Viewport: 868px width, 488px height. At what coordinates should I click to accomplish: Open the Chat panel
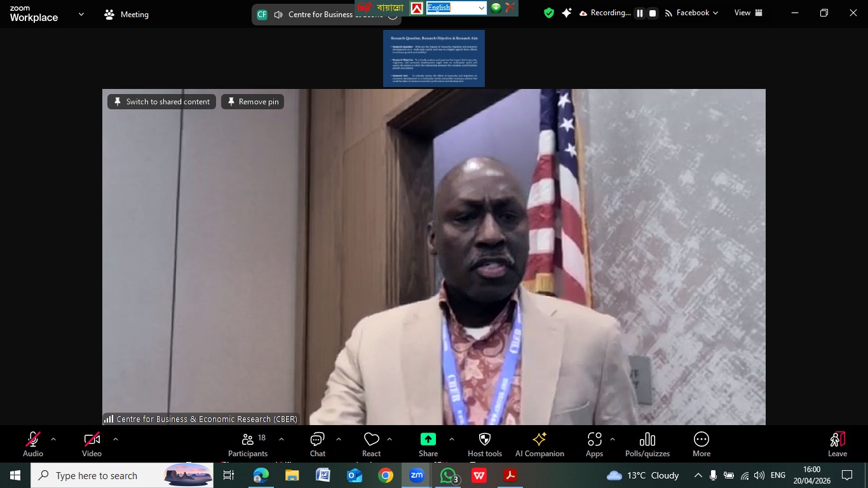click(317, 444)
